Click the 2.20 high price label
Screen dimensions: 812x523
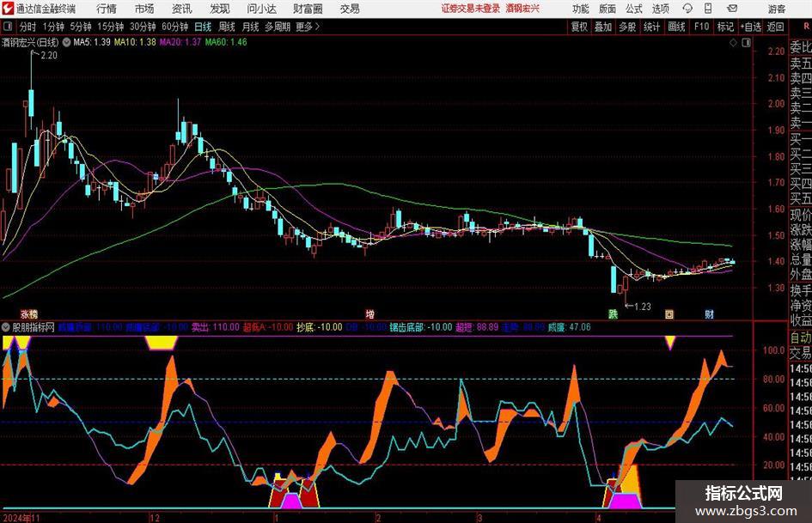pyautogui.click(x=49, y=56)
